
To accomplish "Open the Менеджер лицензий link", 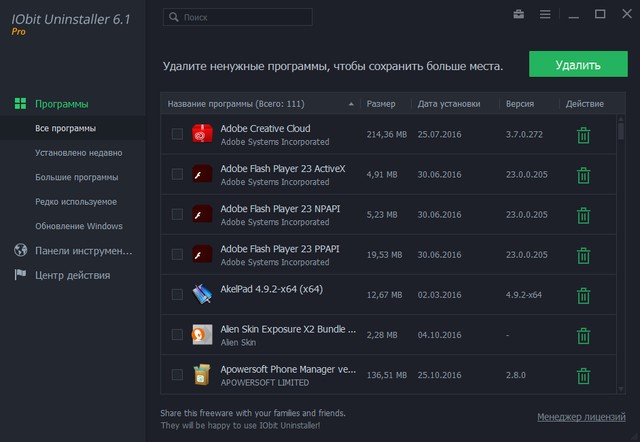I will 580,416.
